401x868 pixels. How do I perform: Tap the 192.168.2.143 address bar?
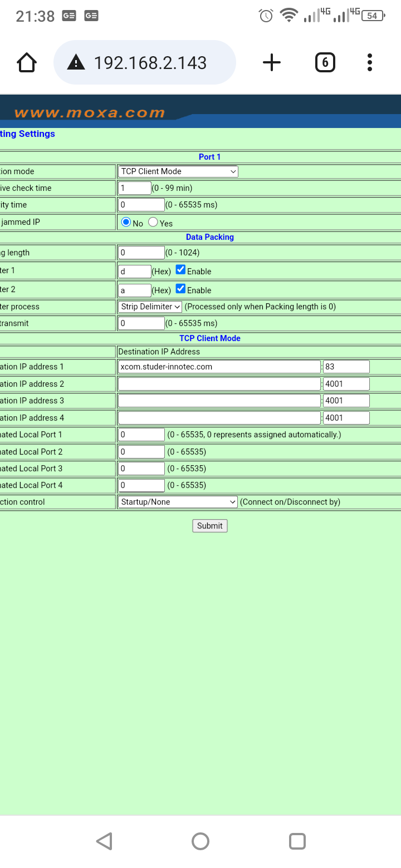(x=150, y=63)
